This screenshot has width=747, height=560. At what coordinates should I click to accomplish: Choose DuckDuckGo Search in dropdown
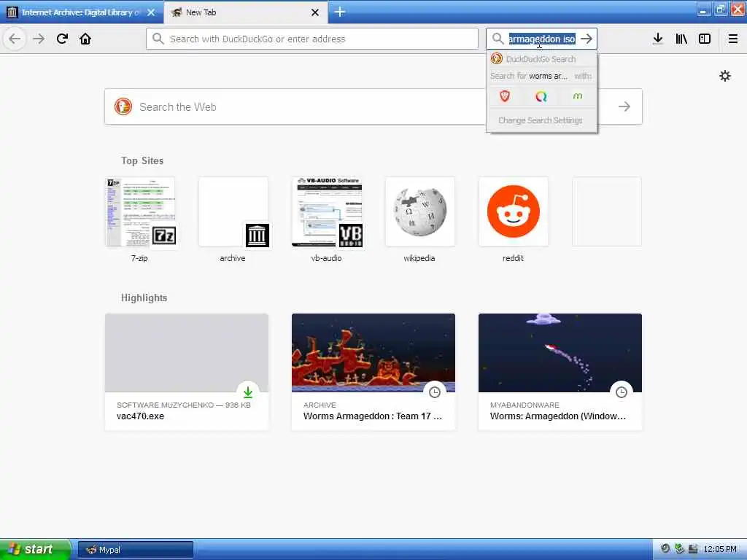tap(541, 59)
